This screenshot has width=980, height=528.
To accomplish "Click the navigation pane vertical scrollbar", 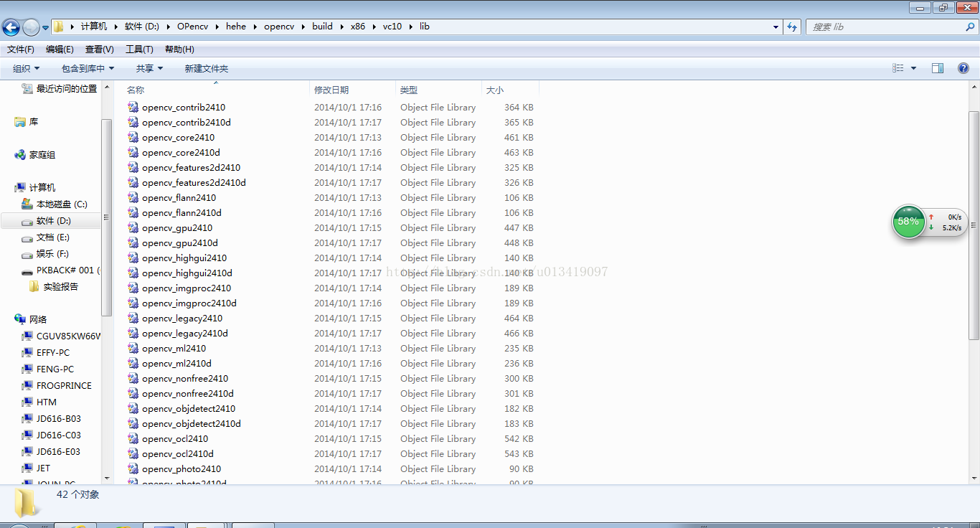I will pos(107,217).
